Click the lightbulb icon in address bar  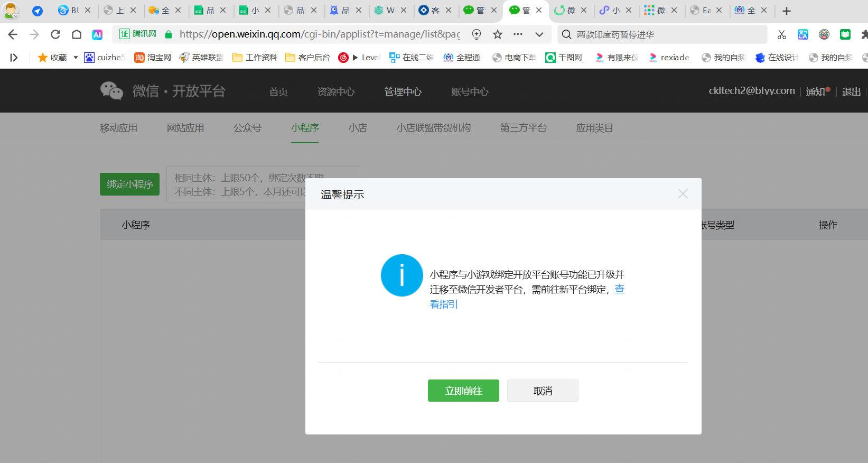(x=477, y=34)
